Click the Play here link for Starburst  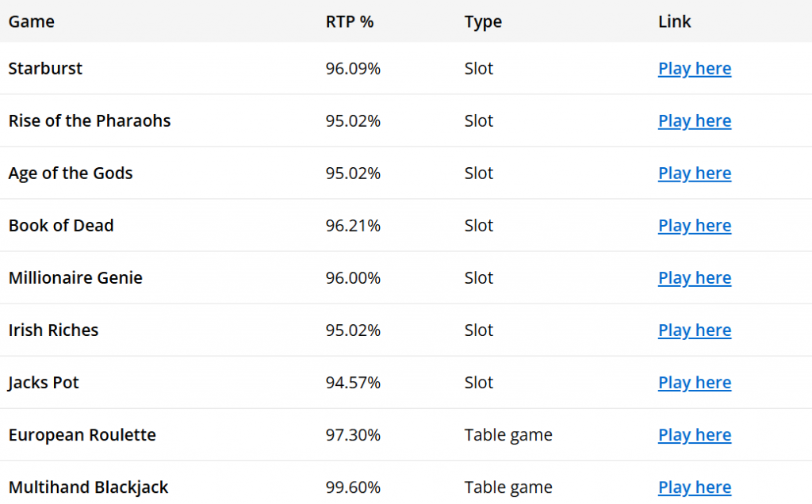694,69
